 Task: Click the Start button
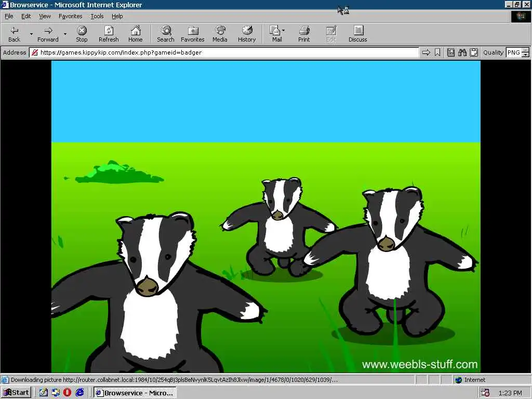[x=16, y=393]
